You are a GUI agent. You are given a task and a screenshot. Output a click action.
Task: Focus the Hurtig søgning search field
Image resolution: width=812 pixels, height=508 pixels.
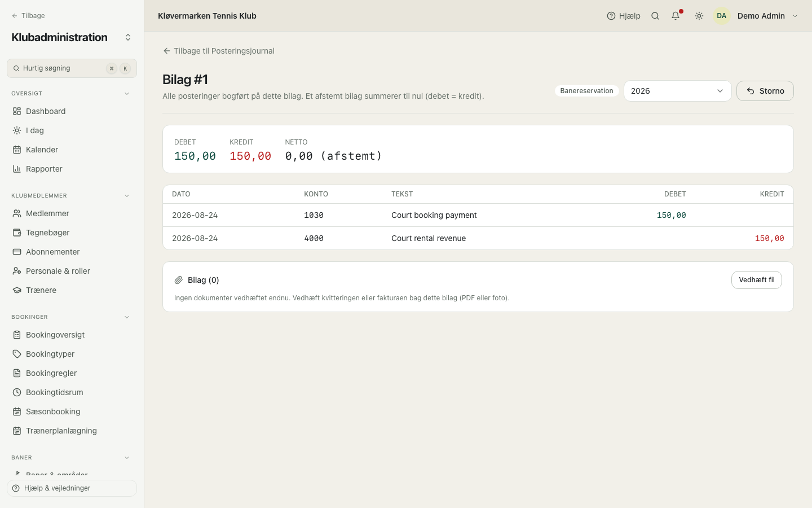coord(72,68)
